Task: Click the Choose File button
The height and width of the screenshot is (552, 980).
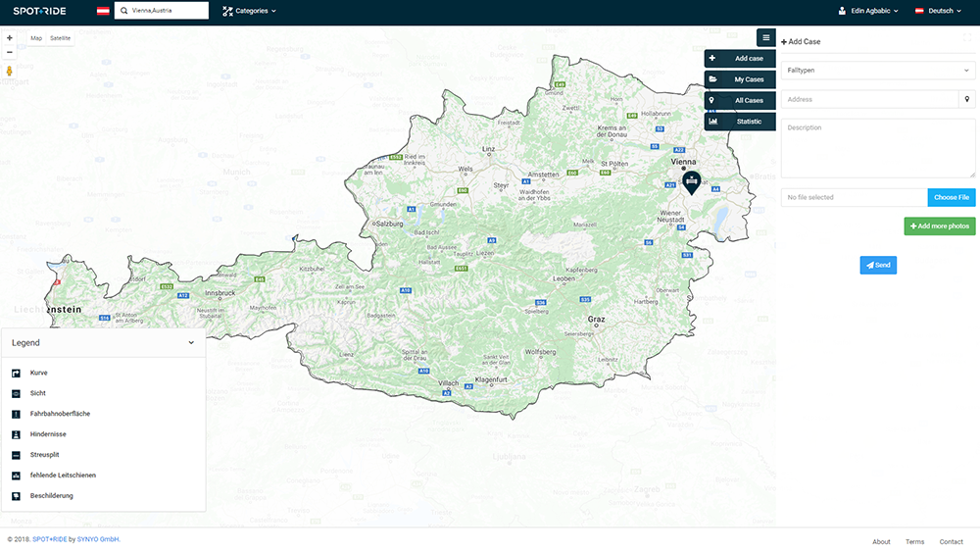Action: click(951, 197)
